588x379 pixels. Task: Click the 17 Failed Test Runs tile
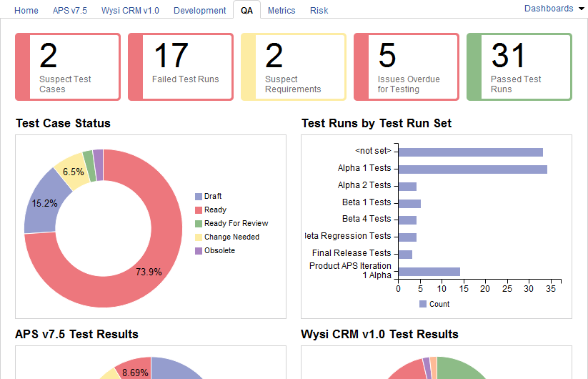pyautogui.click(x=181, y=67)
